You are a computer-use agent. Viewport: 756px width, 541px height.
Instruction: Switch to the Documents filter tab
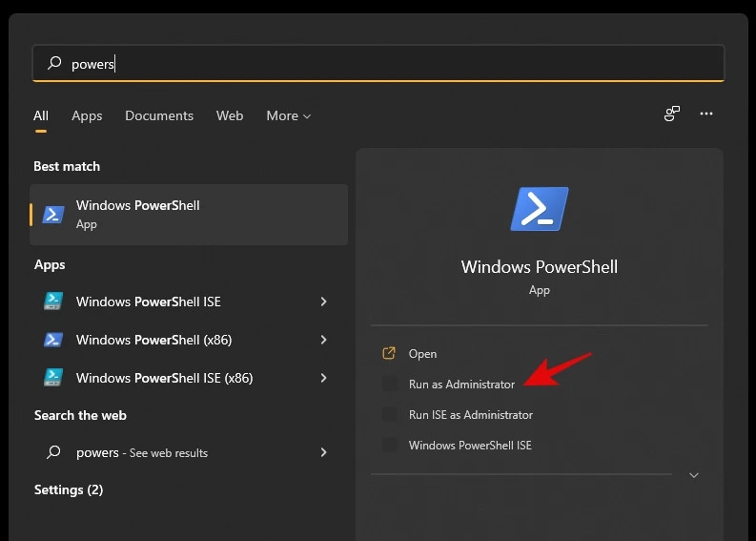[x=159, y=115]
